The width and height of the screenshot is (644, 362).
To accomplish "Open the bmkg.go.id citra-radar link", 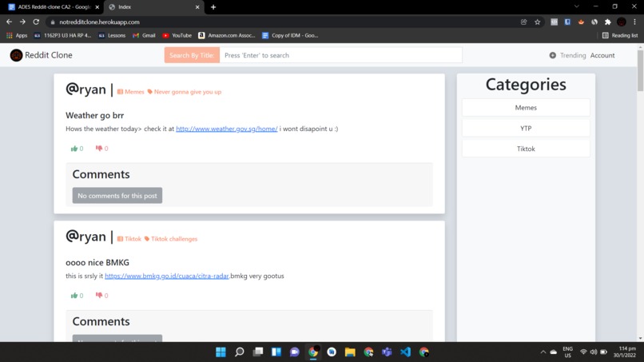I will click(x=167, y=276).
